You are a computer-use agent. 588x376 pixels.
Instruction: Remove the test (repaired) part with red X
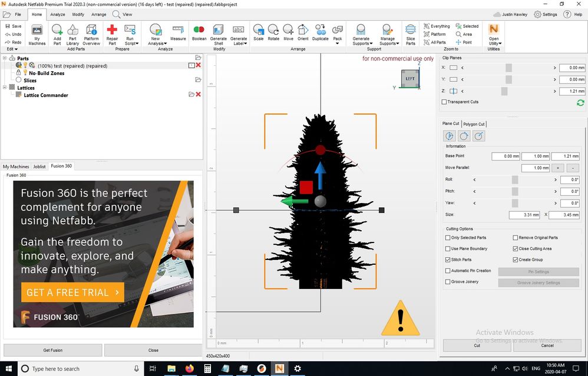[199, 65]
